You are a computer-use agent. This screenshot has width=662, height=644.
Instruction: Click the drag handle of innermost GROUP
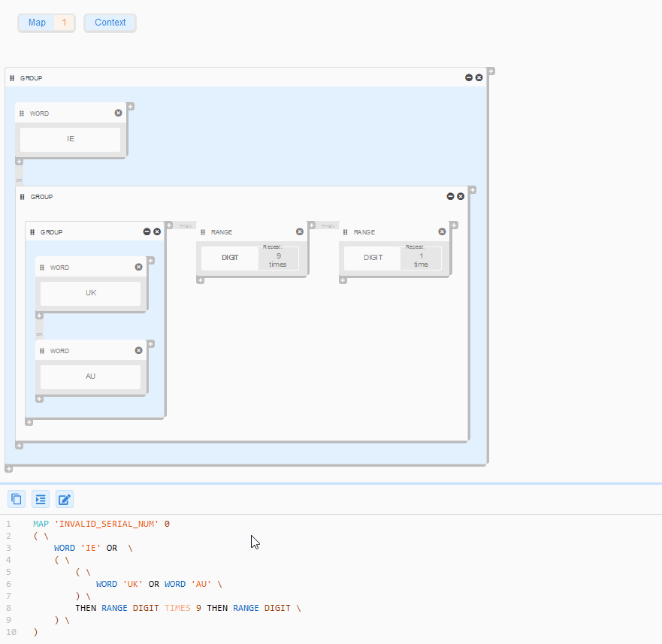(32, 232)
